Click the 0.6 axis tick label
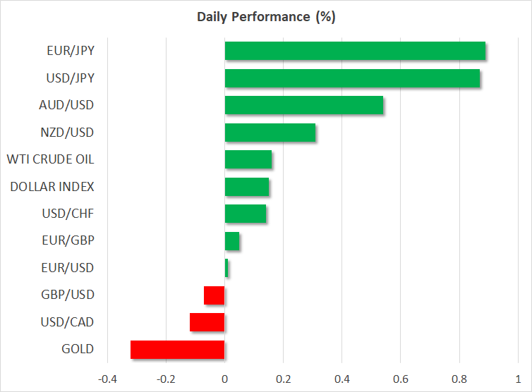This screenshot has height=392, width=532. tap(401, 378)
